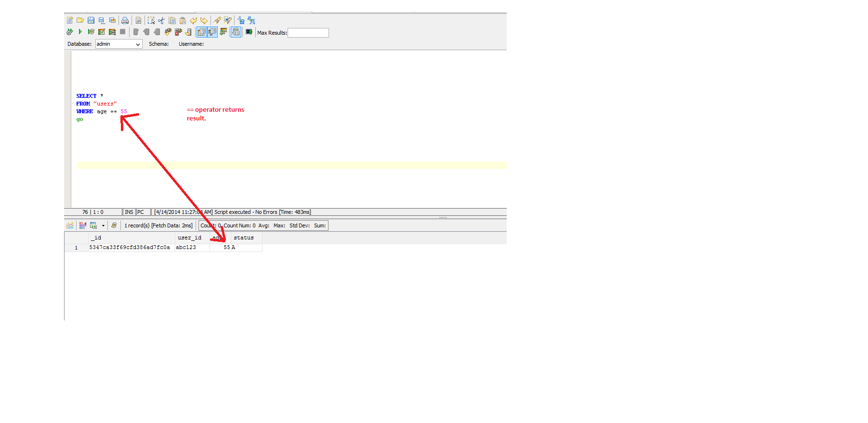
Task: Click the Export to Excel icon
Action: (x=93, y=225)
